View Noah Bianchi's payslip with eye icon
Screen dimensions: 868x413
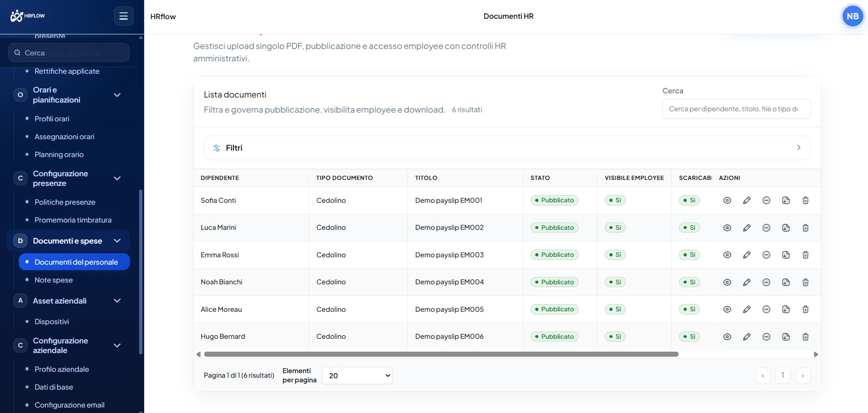tap(727, 283)
